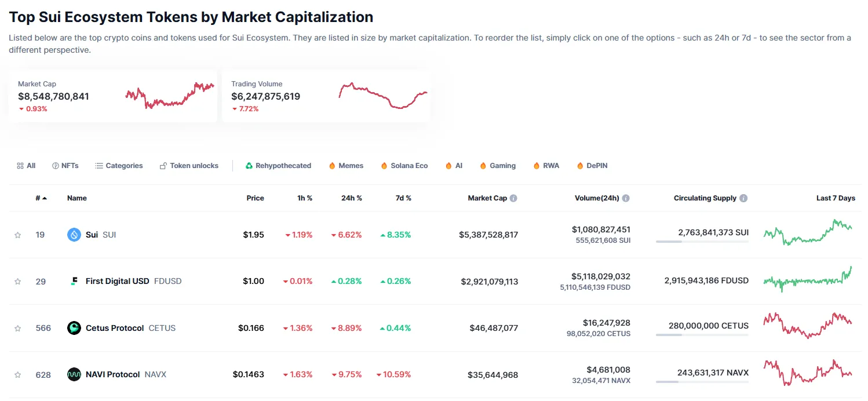This screenshot has width=868, height=401.
Task: Click the Sui Last 7 Days sparkline chart
Action: pyautogui.click(x=808, y=234)
